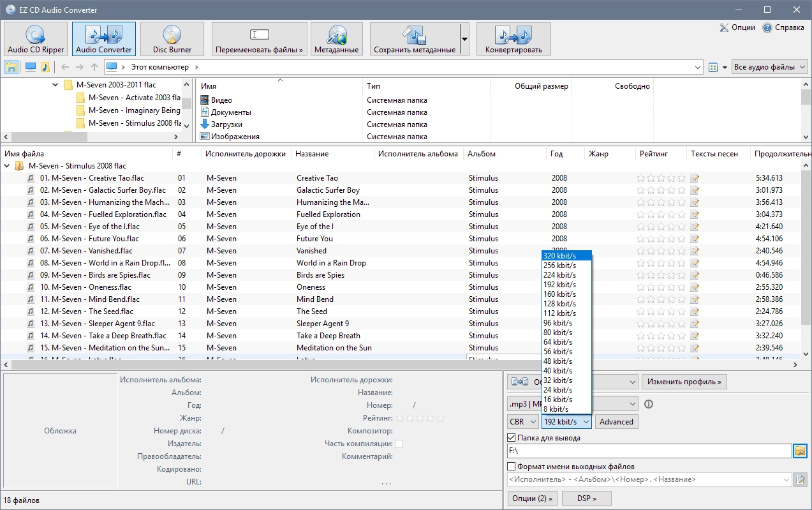
Task: Rate Humanizing the Machine three stars
Action: click(x=661, y=202)
